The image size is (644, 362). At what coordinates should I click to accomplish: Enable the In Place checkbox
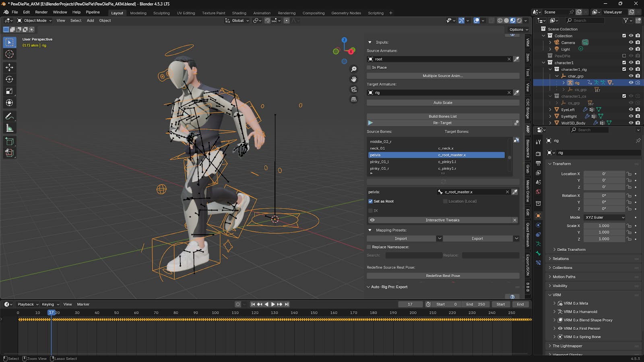pos(369,68)
